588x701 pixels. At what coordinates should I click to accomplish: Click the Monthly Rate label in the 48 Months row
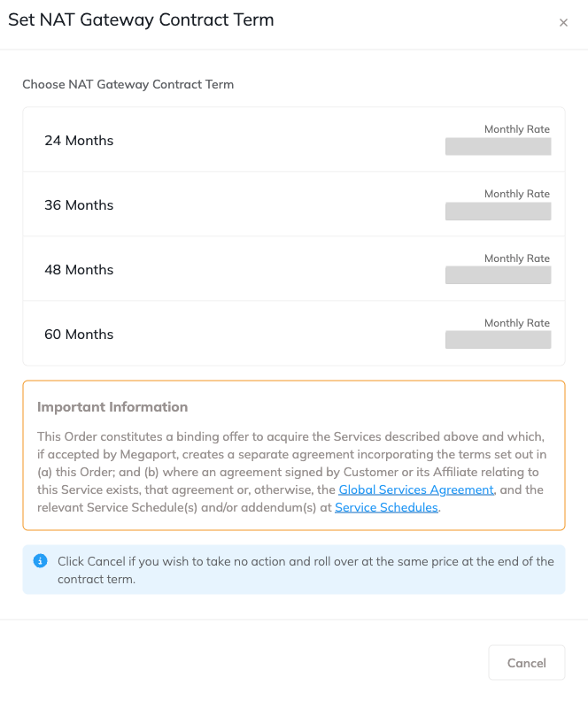pos(516,258)
